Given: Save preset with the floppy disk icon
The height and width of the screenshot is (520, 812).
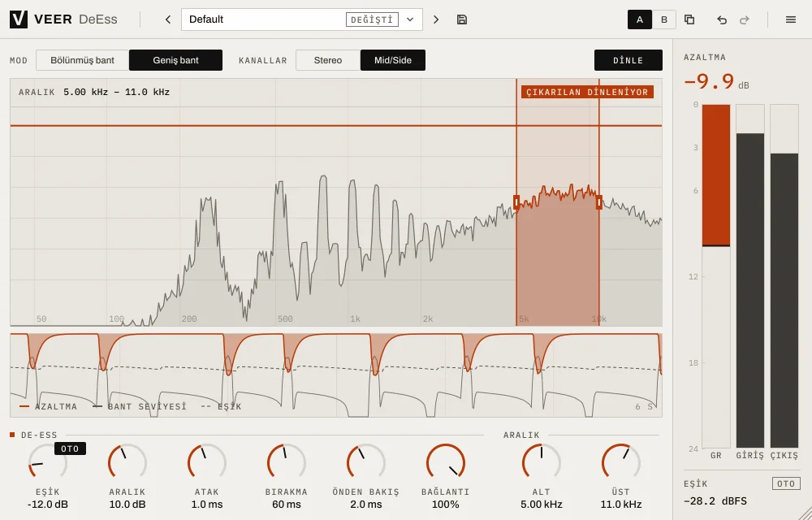Looking at the screenshot, I should point(462,19).
